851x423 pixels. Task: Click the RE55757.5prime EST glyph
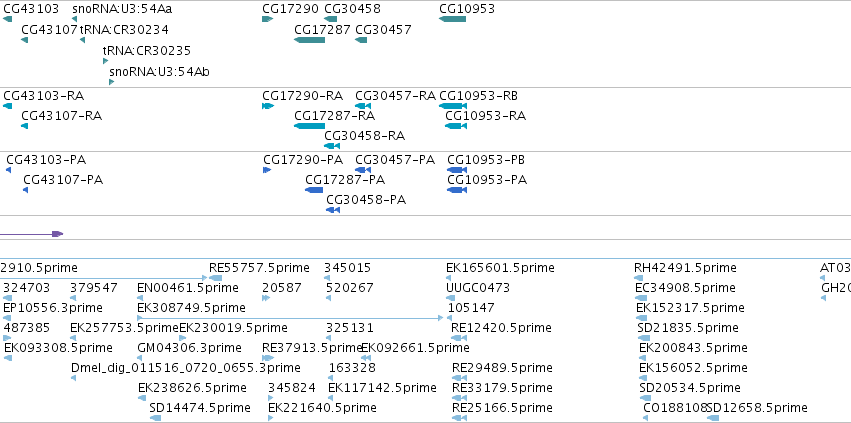coord(215,278)
